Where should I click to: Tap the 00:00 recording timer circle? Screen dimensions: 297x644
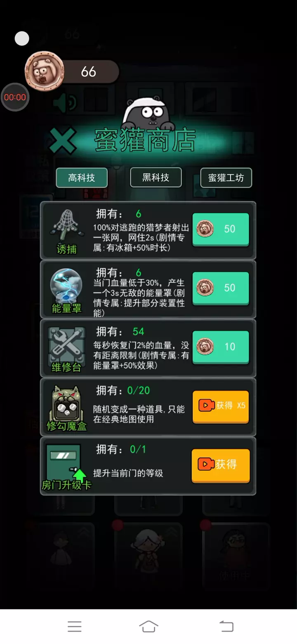pos(15,97)
